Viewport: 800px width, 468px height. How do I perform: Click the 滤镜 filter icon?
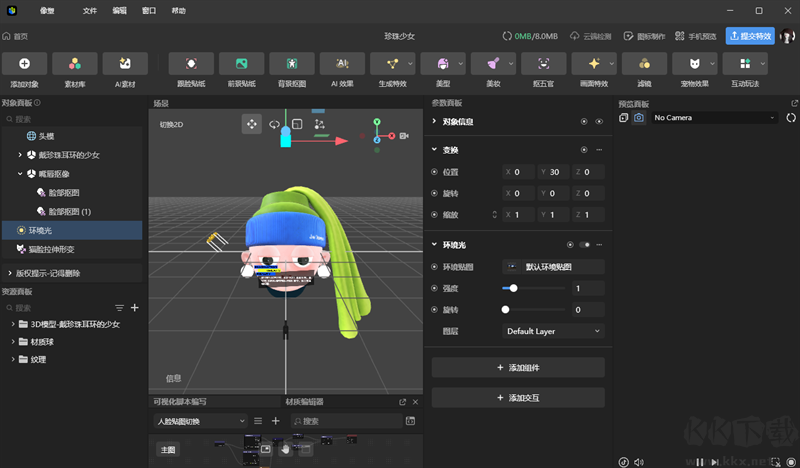[644, 64]
